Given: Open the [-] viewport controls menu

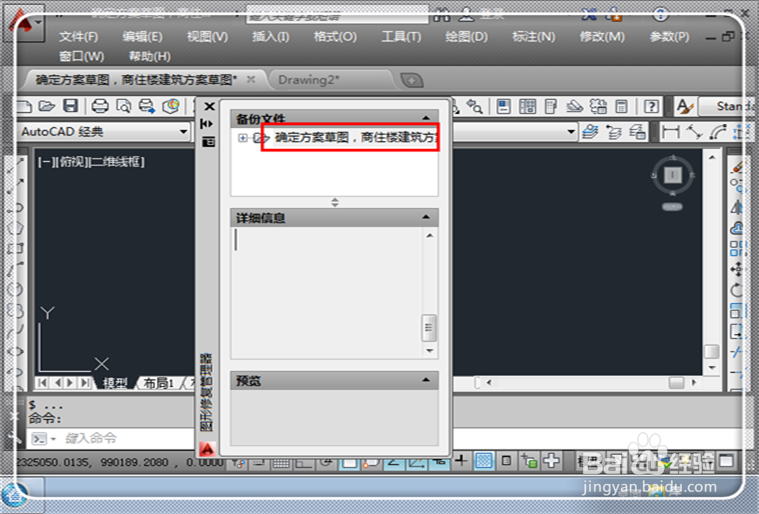Looking at the screenshot, I should [x=46, y=162].
